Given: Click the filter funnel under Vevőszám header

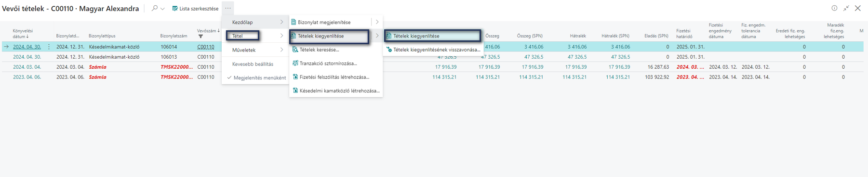Looking at the screenshot, I should point(200,37).
